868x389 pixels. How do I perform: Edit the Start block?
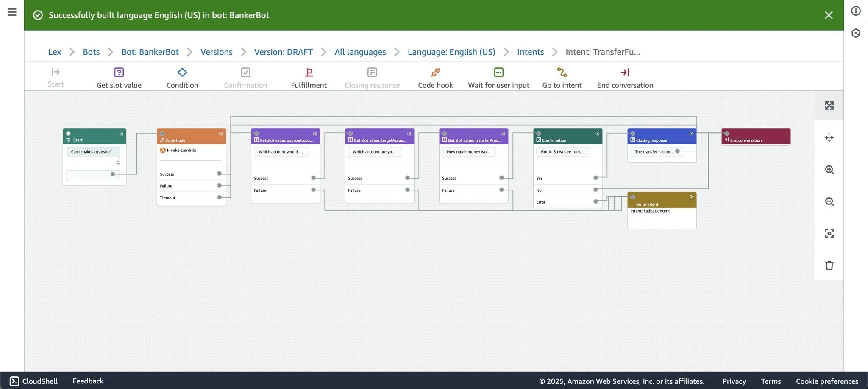point(121,133)
